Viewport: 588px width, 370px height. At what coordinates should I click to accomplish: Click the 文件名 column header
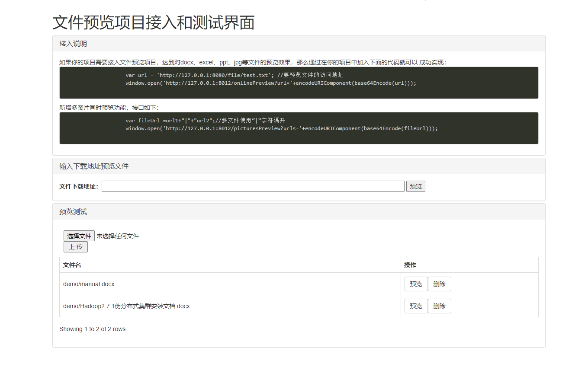(230, 265)
